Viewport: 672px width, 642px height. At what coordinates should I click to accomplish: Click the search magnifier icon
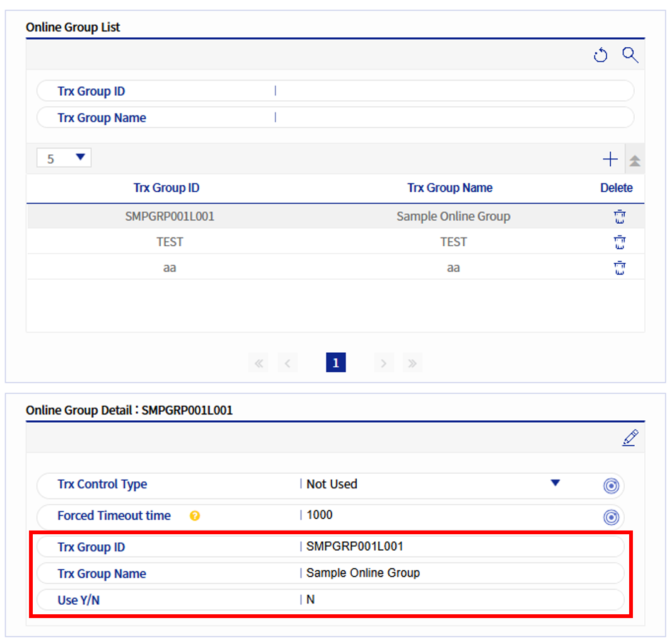[x=630, y=55]
